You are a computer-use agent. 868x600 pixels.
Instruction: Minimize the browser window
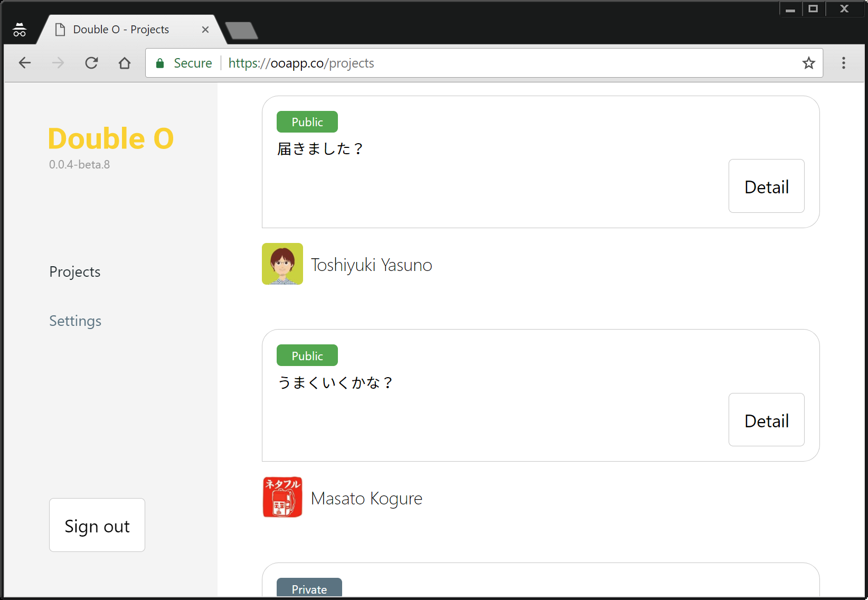point(790,9)
